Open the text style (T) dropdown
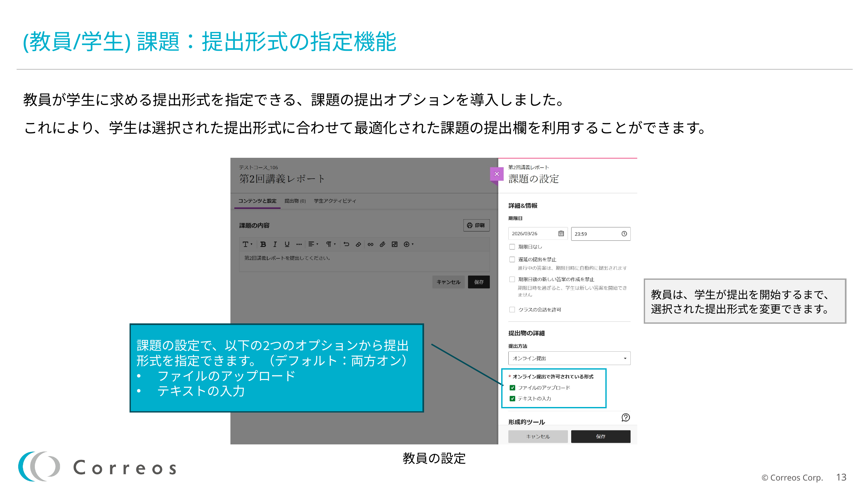This screenshot has height=488, width=868. coord(247,245)
